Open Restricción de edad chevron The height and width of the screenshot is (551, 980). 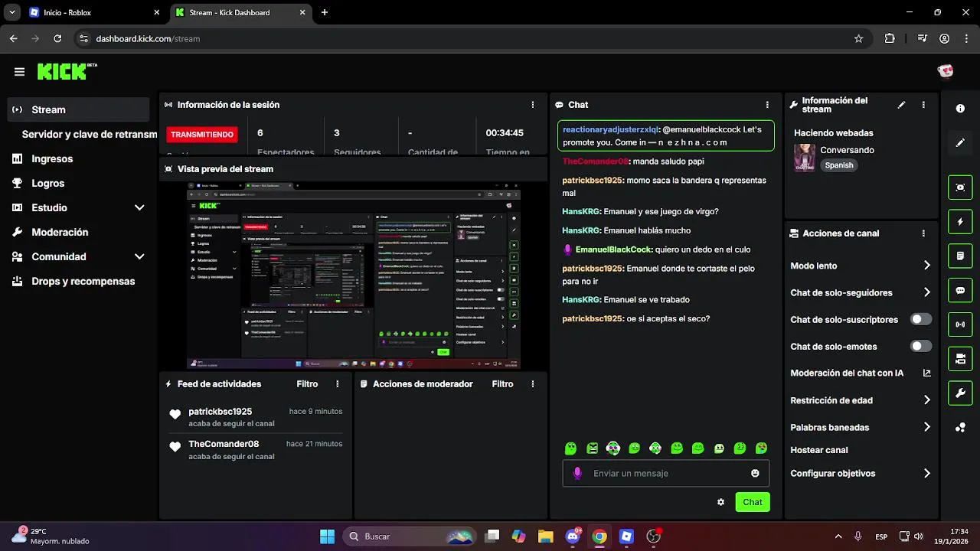926,400
